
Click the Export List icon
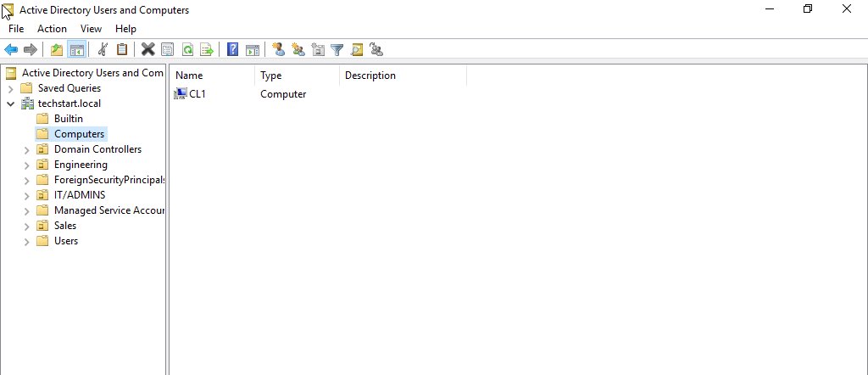[x=207, y=50]
